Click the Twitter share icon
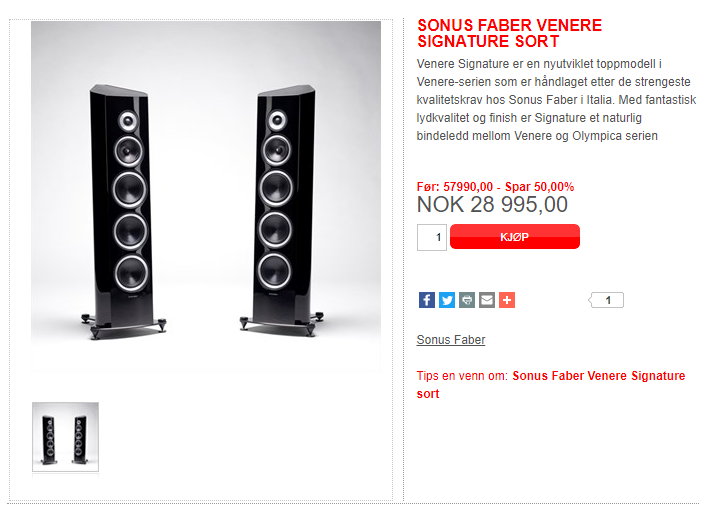 pos(447,300)
